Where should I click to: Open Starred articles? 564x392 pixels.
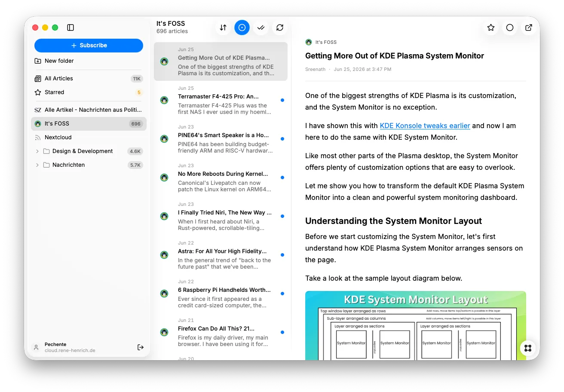pyautogui.click(x=89, y=92)
